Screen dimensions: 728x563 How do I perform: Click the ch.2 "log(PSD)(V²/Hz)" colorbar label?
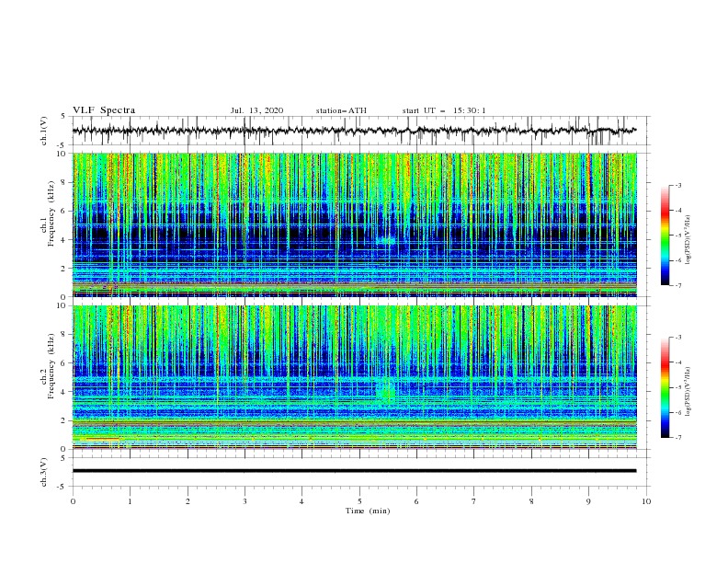click(688, 392)
